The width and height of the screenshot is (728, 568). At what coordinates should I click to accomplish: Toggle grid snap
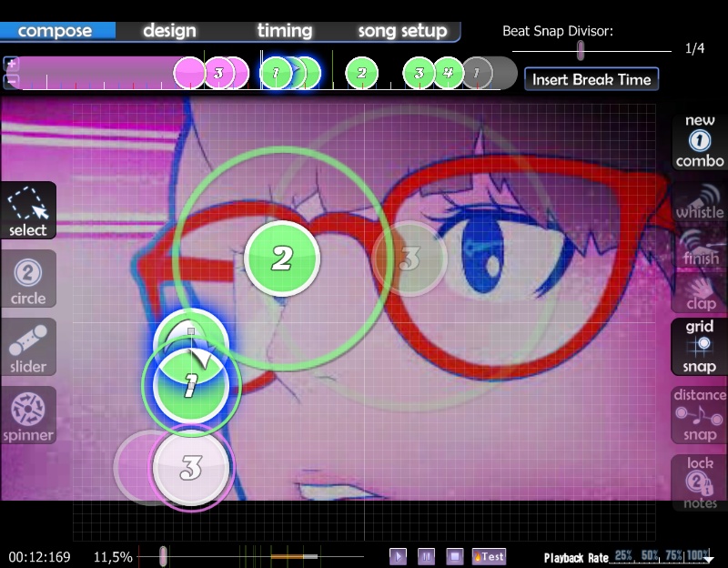pos(700,347)
